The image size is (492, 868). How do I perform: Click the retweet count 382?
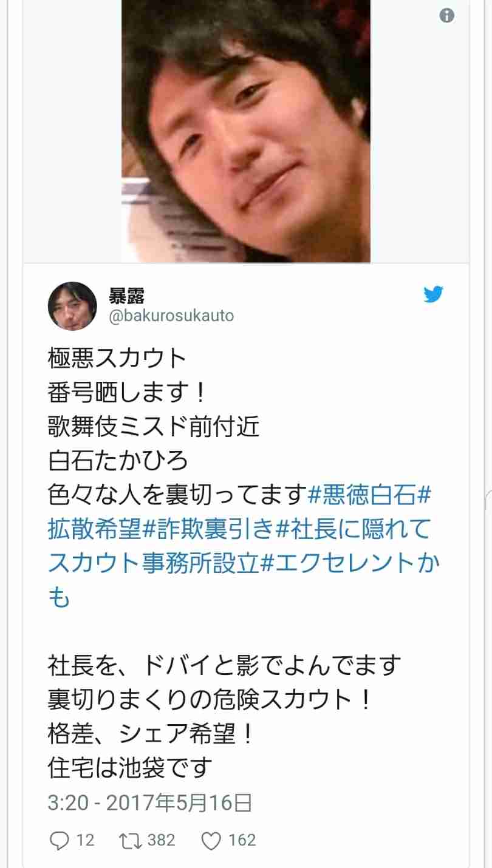click(x=162, y=840)
